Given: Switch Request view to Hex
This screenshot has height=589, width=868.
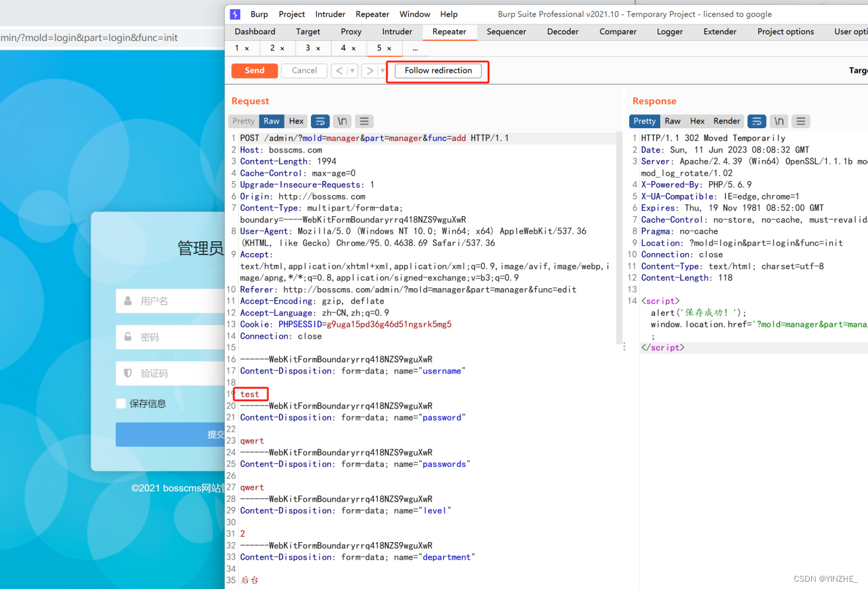Looking at the screenshot, I should 296,121.
